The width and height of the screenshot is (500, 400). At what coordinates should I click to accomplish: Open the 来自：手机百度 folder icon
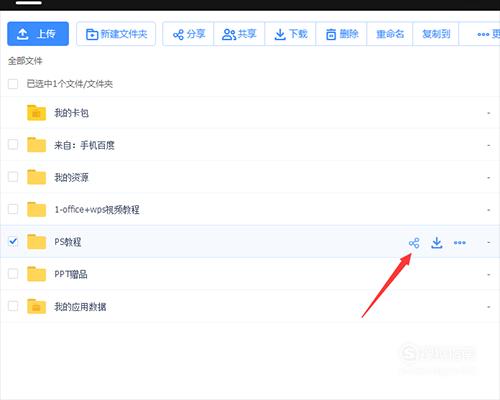[36, 145]
